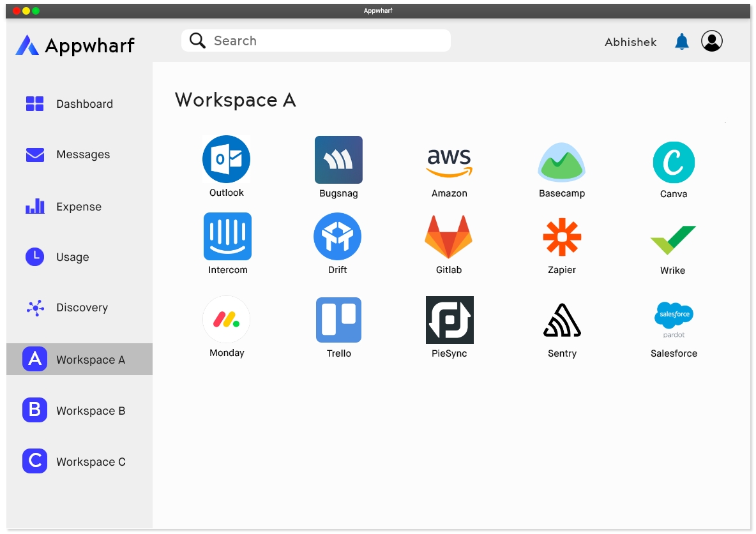Select the Gitlab fox icon
Screen dimensions: 756x534
tap(448, 237)
